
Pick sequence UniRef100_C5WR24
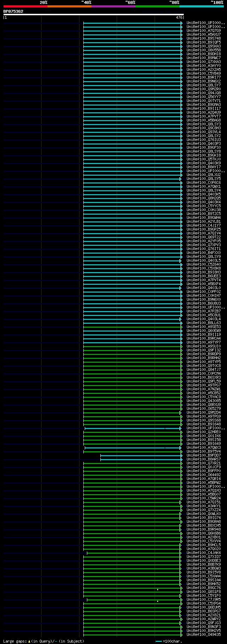(204, 498)
